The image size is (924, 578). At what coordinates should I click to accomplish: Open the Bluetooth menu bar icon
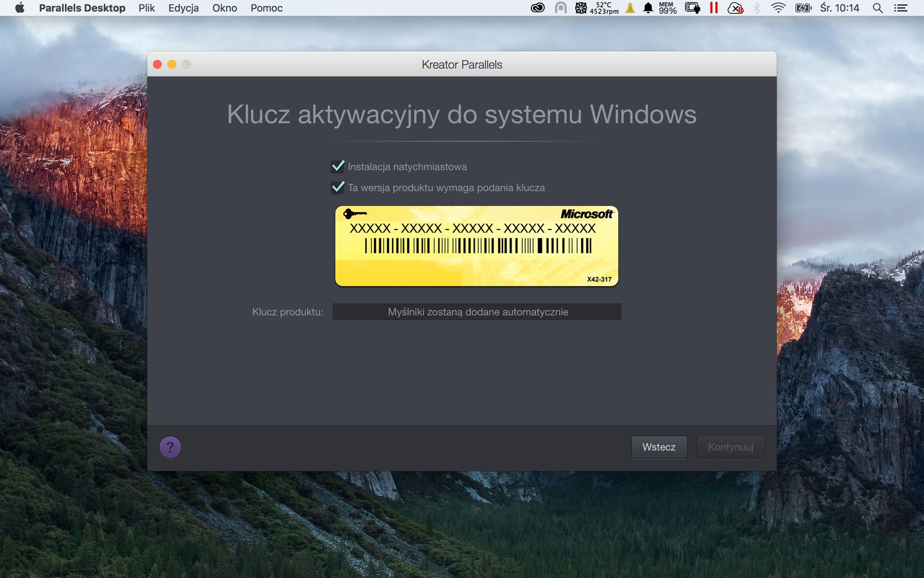(756, 8)
